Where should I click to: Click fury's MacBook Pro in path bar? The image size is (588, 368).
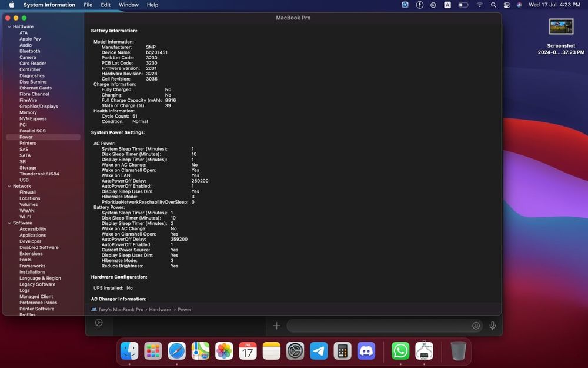click(x=121, y=310)
